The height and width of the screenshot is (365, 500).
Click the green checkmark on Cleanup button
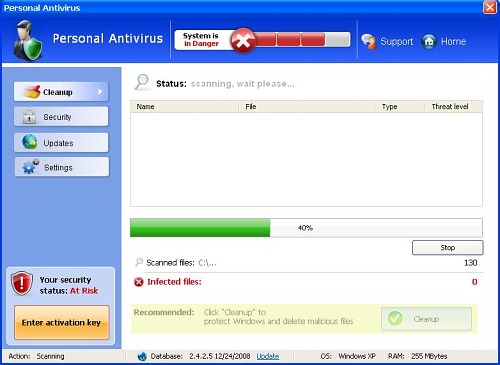click(x=395, y=318)
